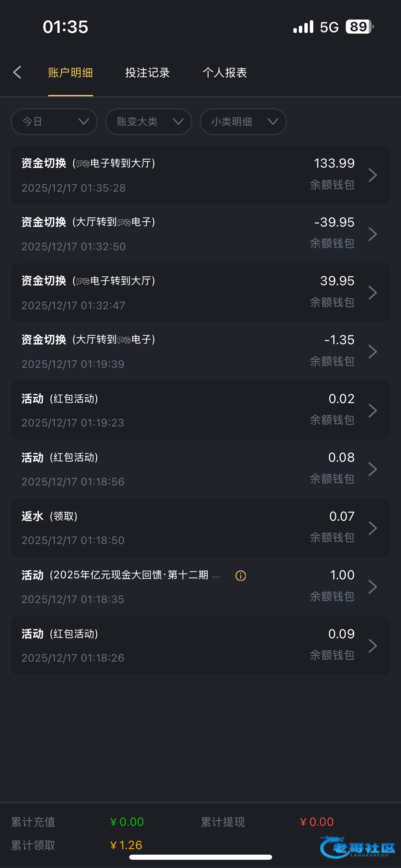Tap the back arrow icon
401x868 pixels.
pyautogui.click(x=17, y=72)
